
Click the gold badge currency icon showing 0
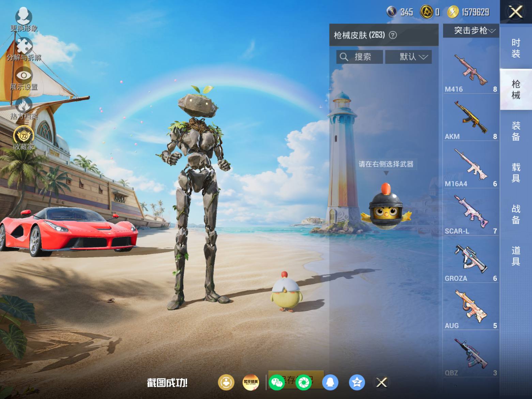click(426, 12)
